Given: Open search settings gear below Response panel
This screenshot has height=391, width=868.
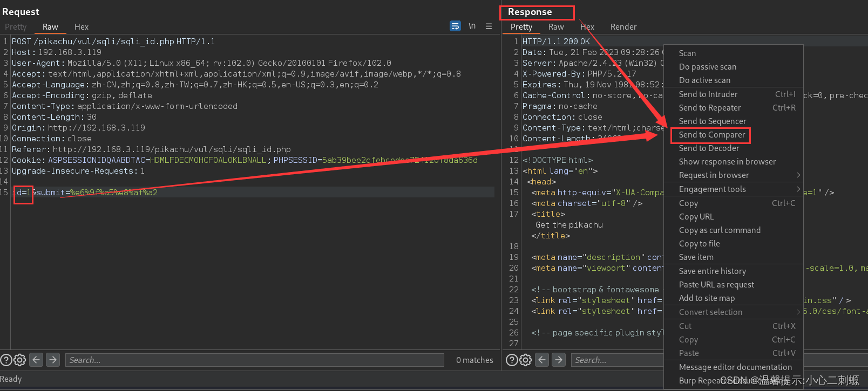Looking at the screenshot, I should pyautogui.click(x=526, y=360).
